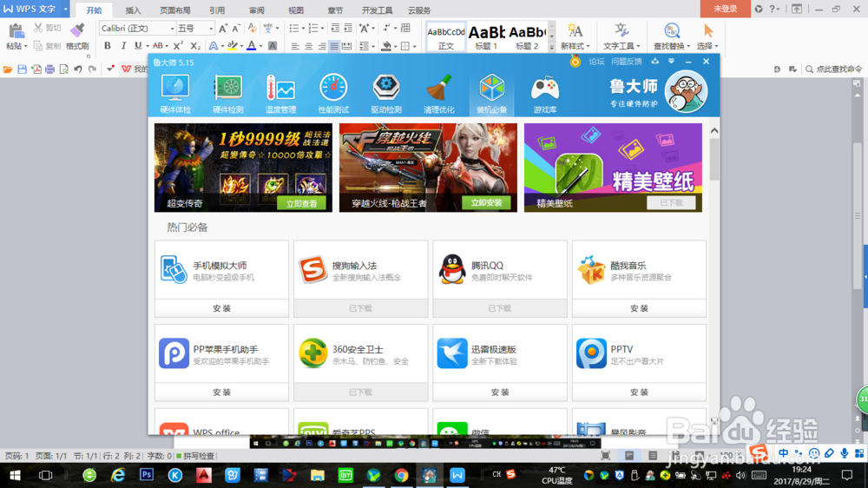Click WPS superscript X² icon
The height and width of the screenshot is (488, 868).
[178, 46]
